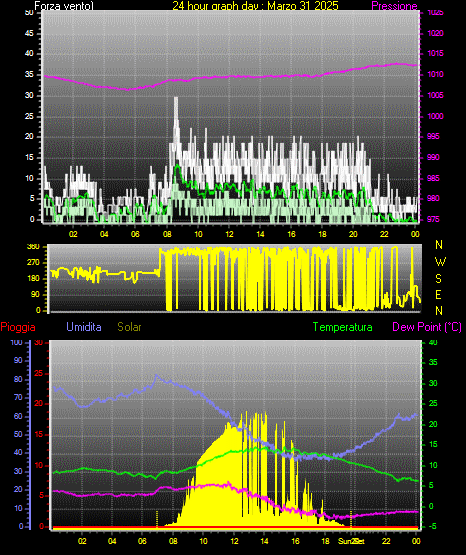The height and width of the screenshot is (555, 466).
Task: Select the red "Pioggia" legend label
Action: click(x=18, y=327)
